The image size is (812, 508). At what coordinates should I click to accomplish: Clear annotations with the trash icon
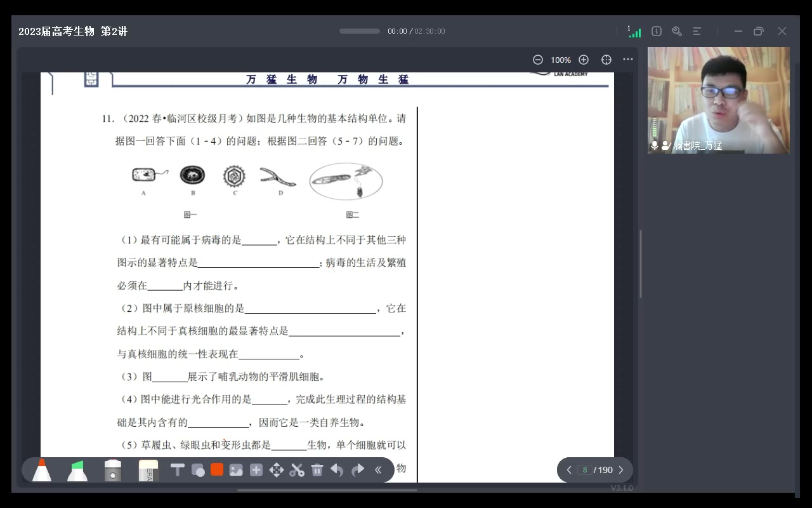(x=317, y=470)
